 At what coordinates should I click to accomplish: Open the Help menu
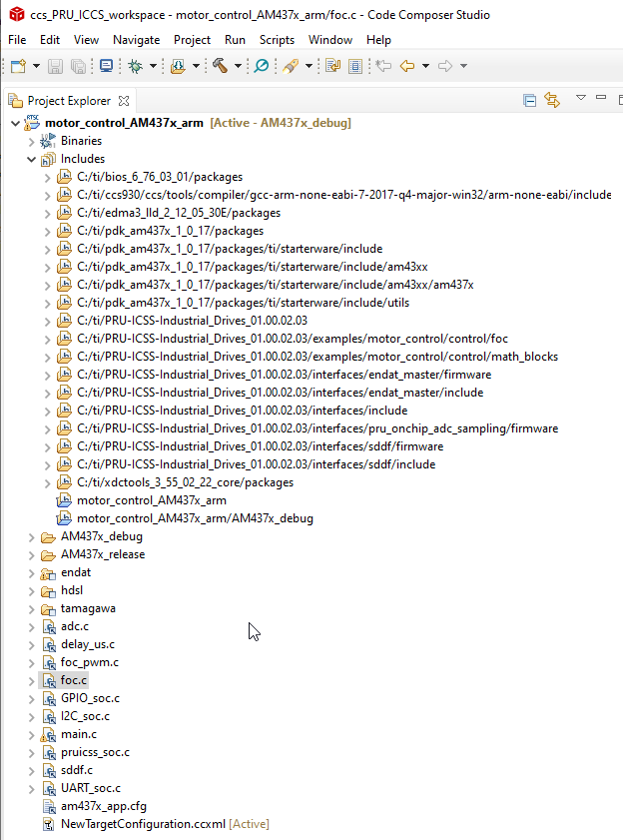[x=378, y=40]
